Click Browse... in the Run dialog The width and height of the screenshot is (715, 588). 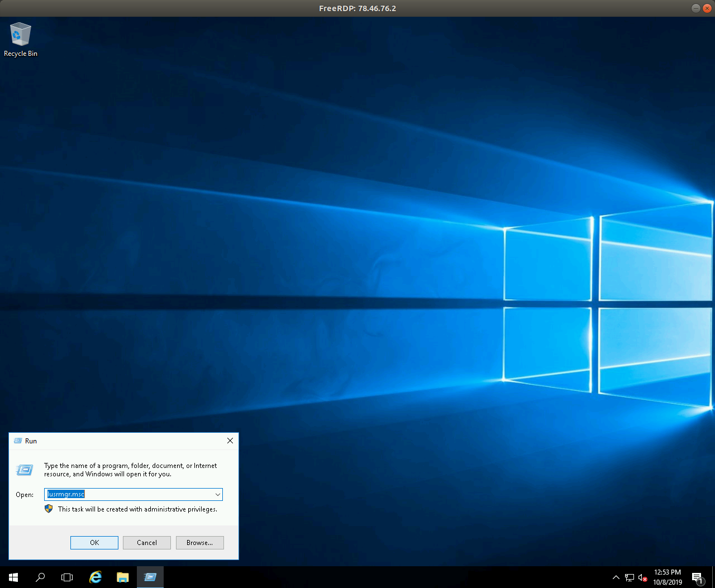(200, 543)
